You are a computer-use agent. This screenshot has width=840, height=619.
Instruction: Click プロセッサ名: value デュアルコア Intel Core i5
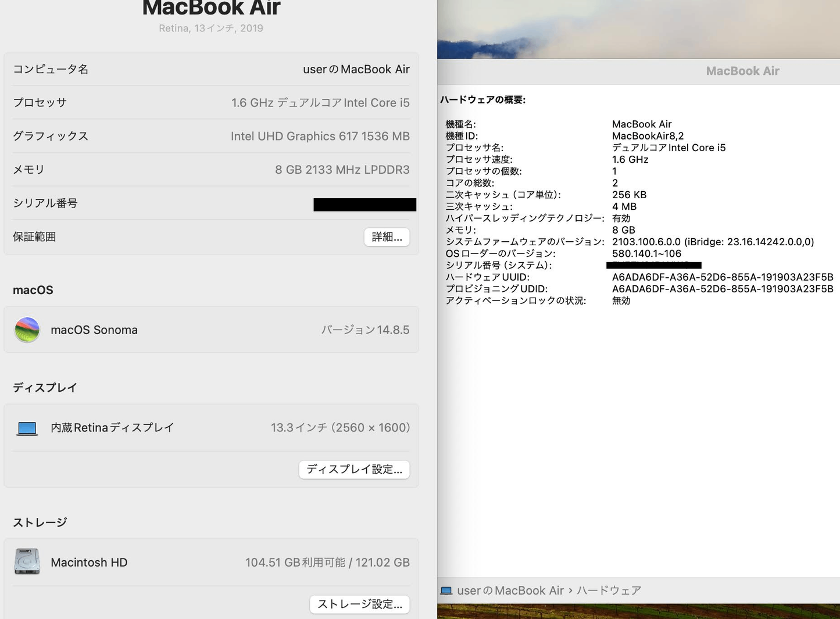(669, 148)
